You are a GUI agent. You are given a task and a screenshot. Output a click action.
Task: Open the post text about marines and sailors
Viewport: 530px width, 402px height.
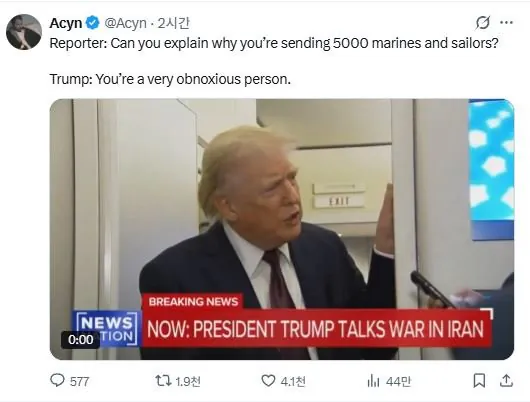click(274, 61)
